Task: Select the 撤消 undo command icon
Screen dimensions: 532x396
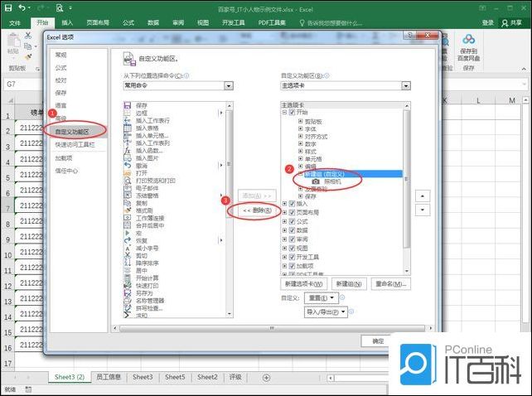Action: [x=128, y=166]
